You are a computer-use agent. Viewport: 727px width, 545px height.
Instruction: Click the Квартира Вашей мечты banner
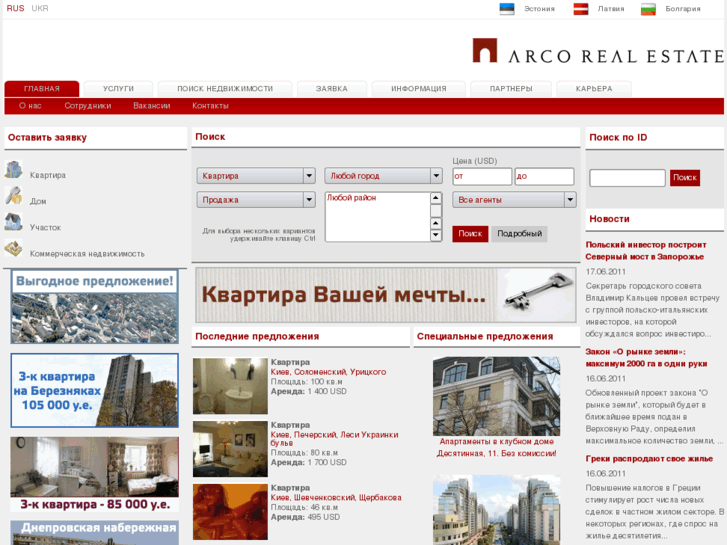pyautogui.click(x=386, y=295)
